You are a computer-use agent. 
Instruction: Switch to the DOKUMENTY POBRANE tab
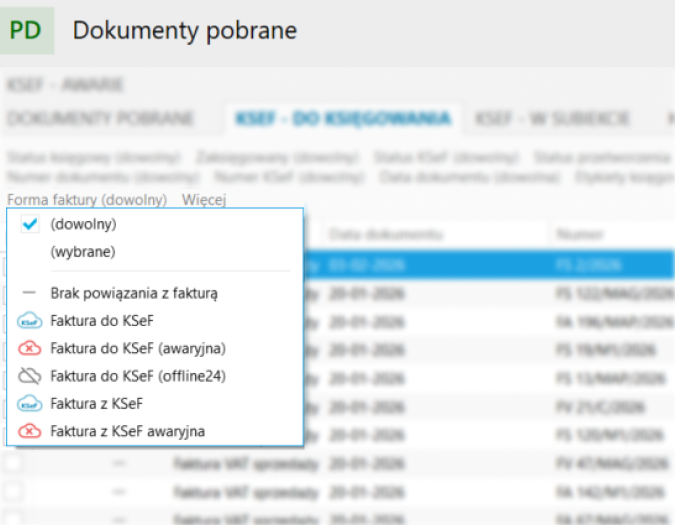click(x=100, y=119)
